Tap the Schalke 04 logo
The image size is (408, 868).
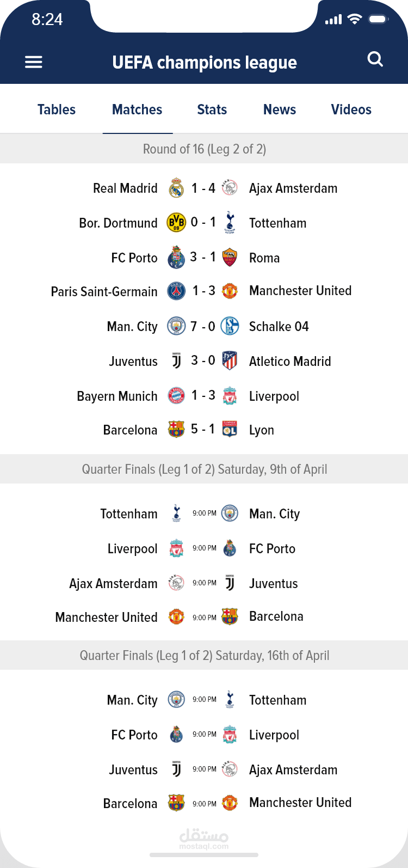pyautogui.click(x=230, y=326)
